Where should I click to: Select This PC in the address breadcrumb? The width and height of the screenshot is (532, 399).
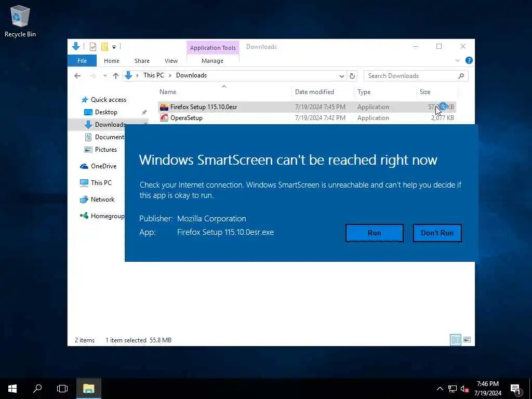(x=153, y=75)
